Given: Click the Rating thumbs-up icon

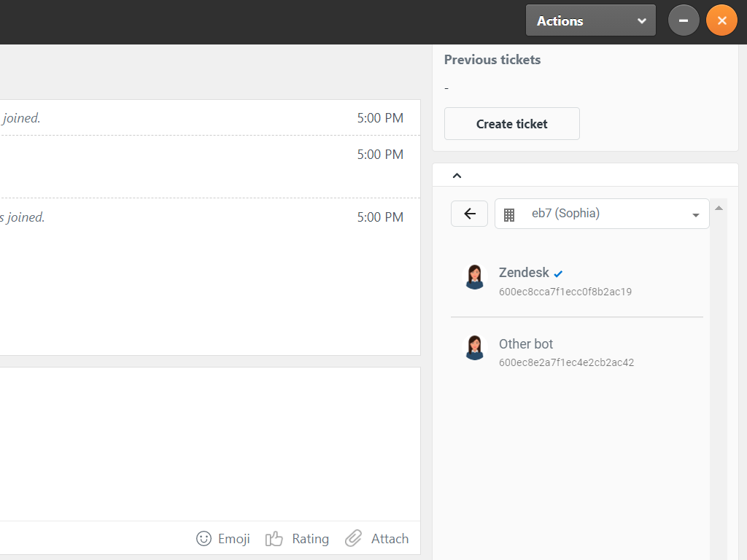Looking at the screenshot, I should 274,539.
